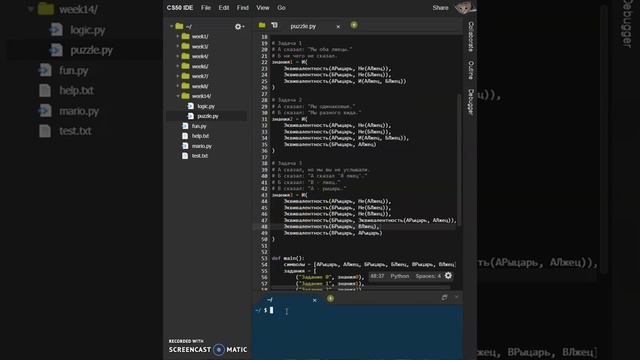
Task: Open the CS50 IDE menu
Action: [x=180, y=8]
